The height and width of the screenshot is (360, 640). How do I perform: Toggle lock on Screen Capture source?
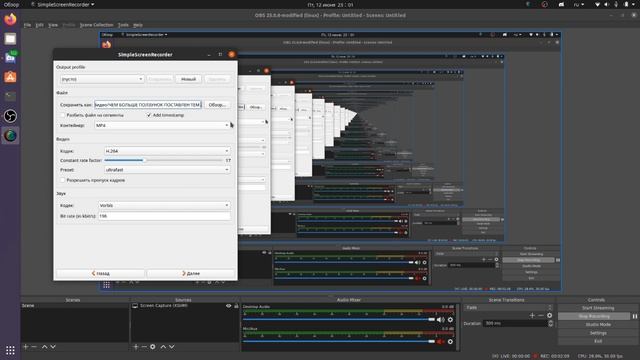pos(236,306)
